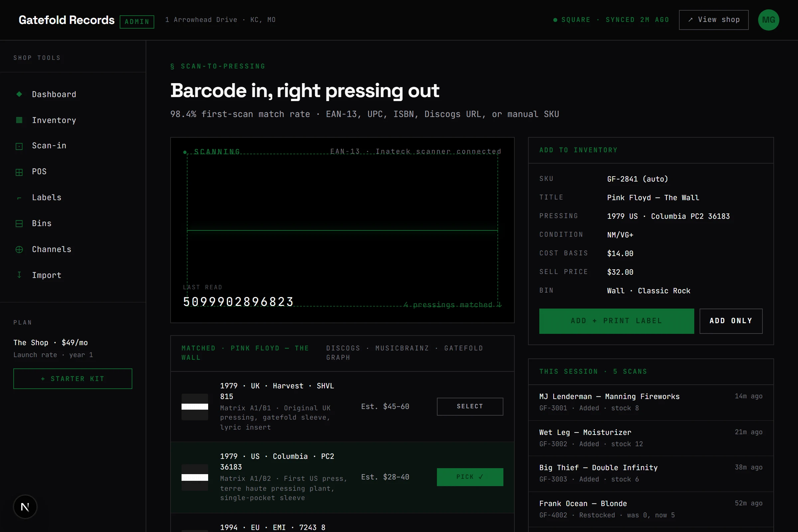The width and height of the screenshot is (798, 532).
Task: Click the Square · Synced 2m ago status
Action: coord(611,20)
